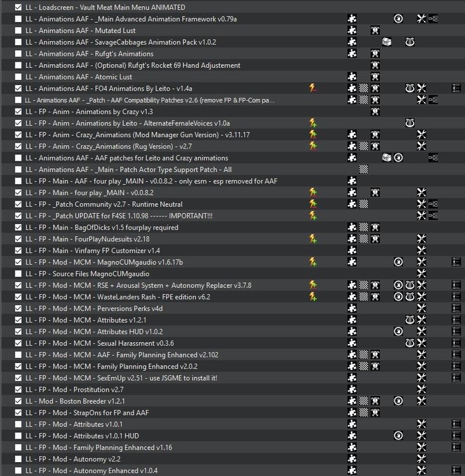Viewport: 465px width, 476px height.
Task: Uncheck Boston Breeder v1.2.1 checkbox
Action: (18, 401)
